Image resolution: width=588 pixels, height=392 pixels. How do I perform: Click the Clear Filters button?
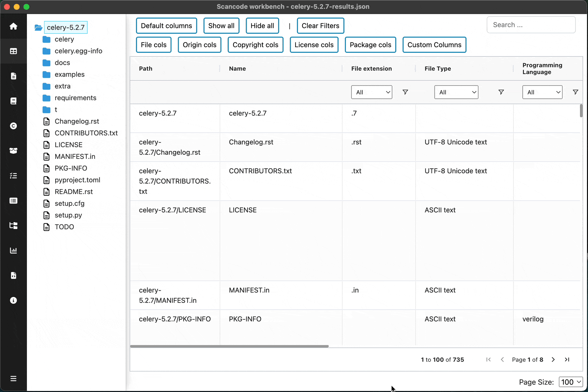click(x=320, y=26)
